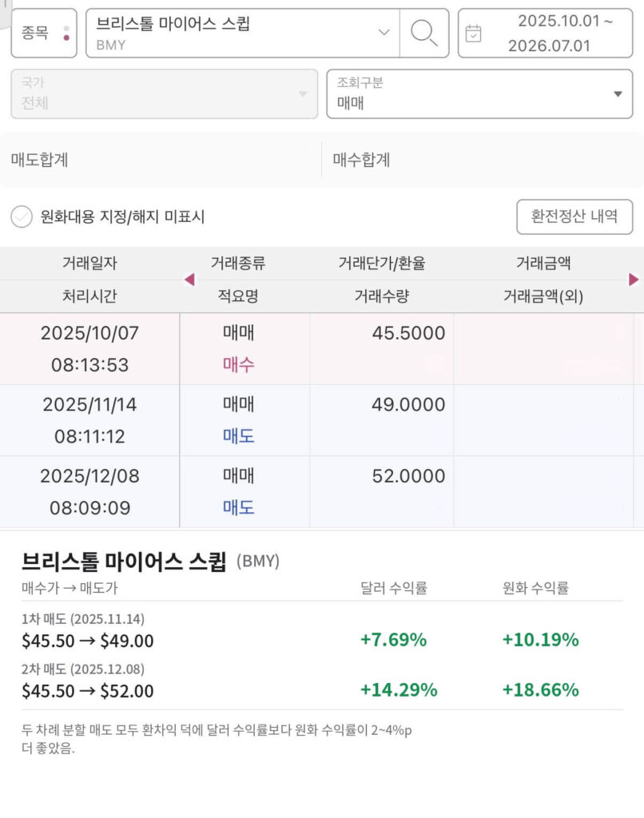Screen dimensions: 644x818
Task: Click the right pink column arrow
Action: pos(634,280)
